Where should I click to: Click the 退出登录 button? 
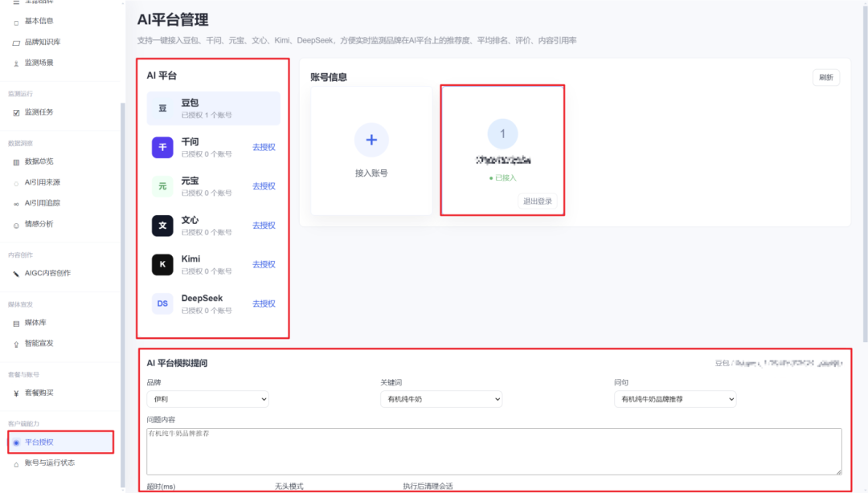coord(538,201)
